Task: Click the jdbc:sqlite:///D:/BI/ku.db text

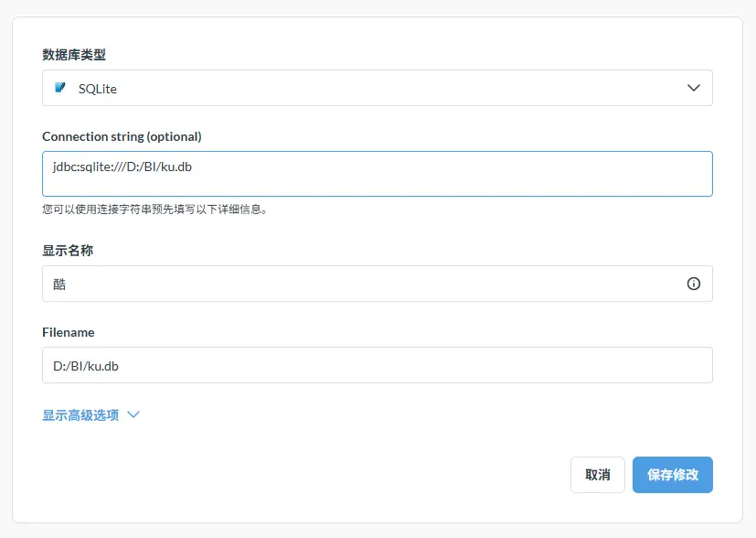Action: [x=122, y=167]
